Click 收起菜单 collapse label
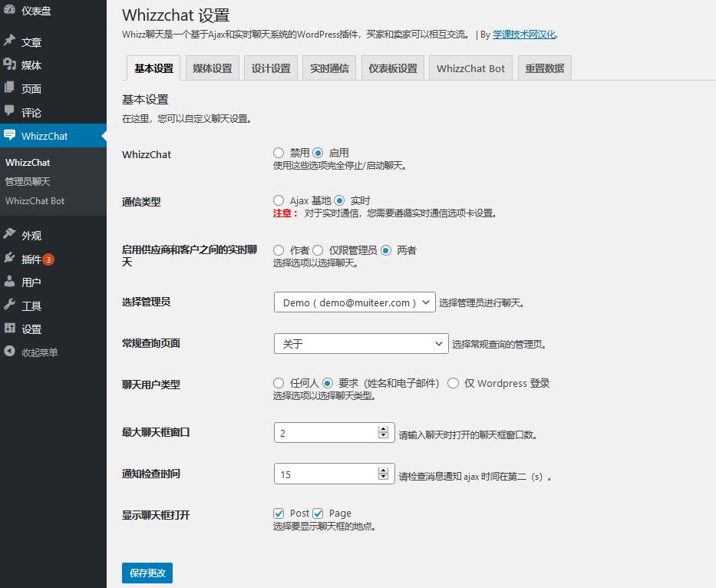The width and height of the screenshot is (716, 588). click(x=40, y=352)
